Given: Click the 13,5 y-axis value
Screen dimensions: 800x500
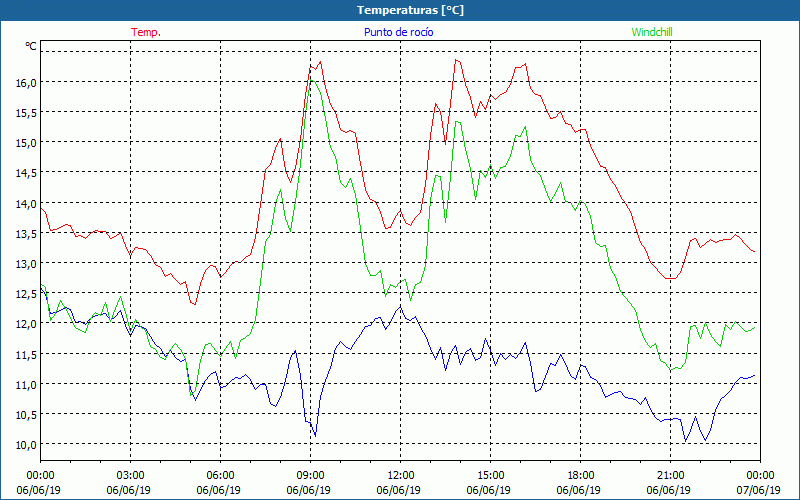Looking at the screenshot, I should [26, 233].
